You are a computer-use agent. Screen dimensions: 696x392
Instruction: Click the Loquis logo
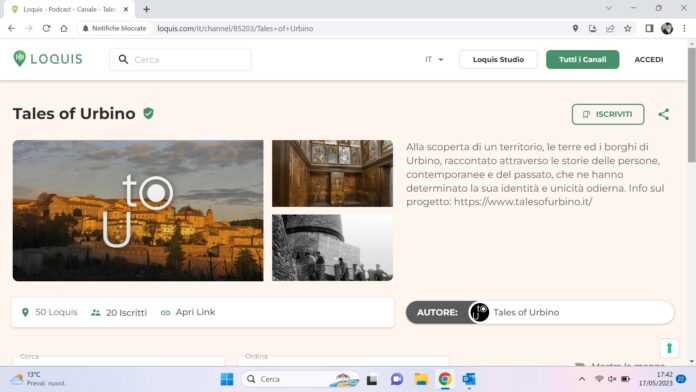[48, 59]
